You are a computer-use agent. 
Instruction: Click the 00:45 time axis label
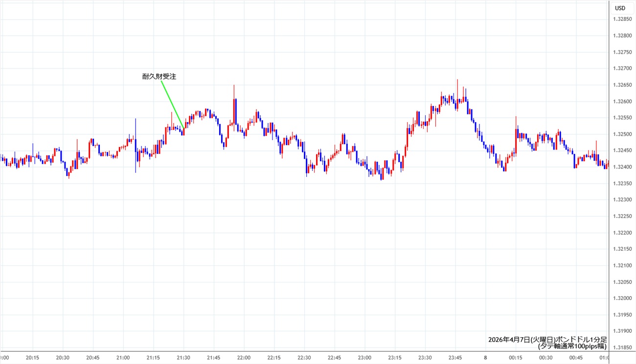(x=576, y=358)
